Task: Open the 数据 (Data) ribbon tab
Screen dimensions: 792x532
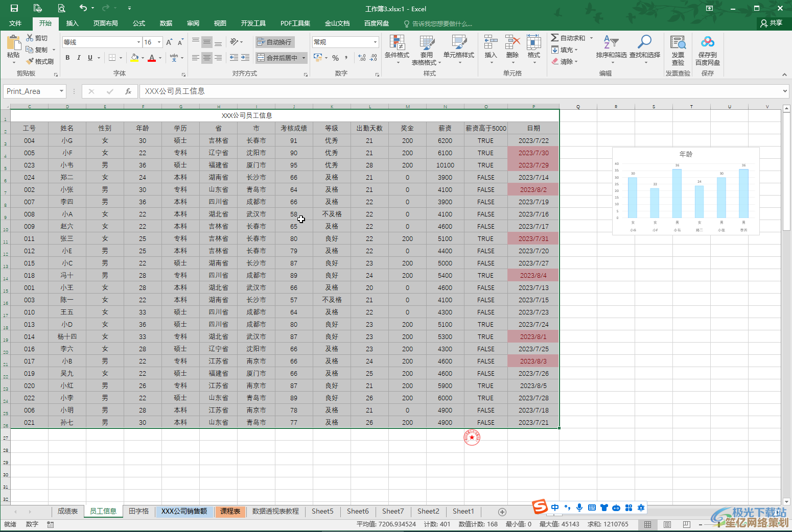Action: pos(166,23)
